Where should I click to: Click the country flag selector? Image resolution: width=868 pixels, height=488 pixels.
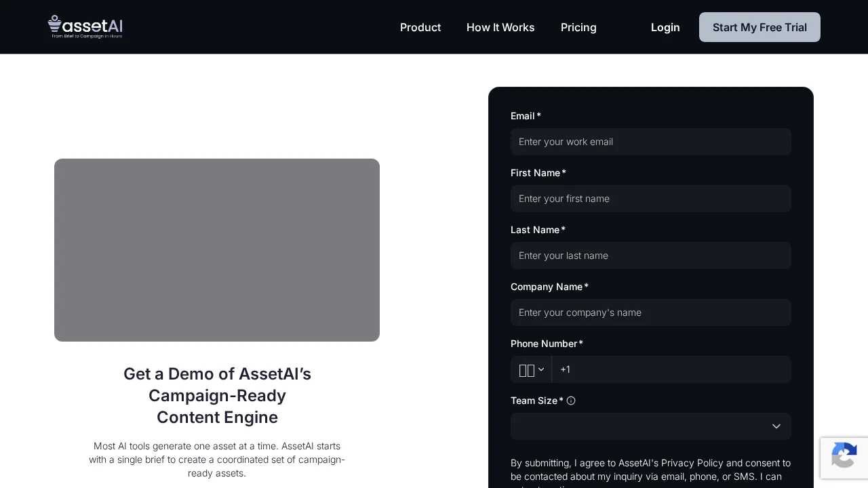pos(527,369)
